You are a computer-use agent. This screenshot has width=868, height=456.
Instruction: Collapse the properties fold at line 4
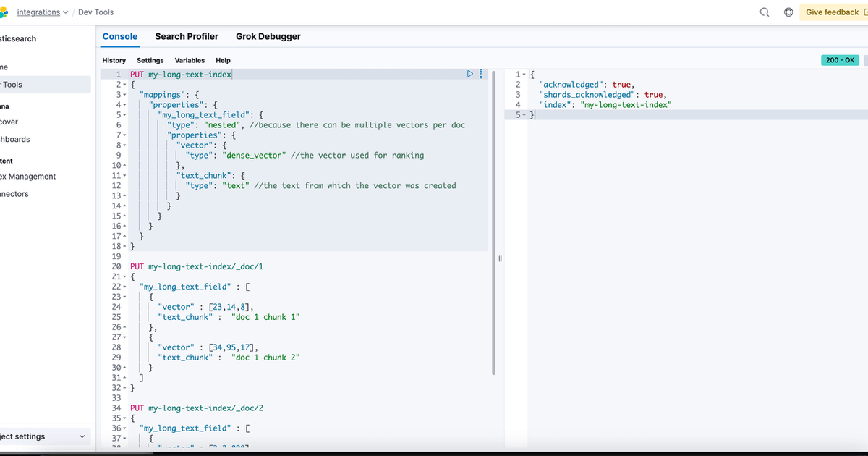pos(126,105)
